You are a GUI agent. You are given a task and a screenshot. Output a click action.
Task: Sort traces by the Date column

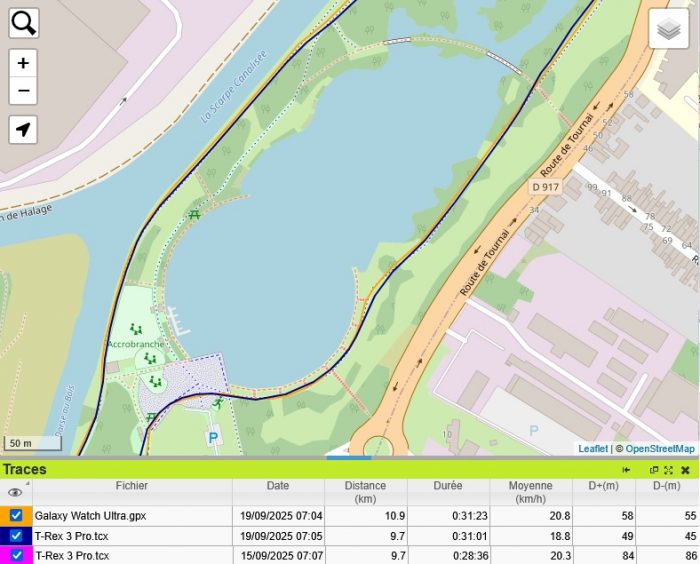[x=278, y=486]
